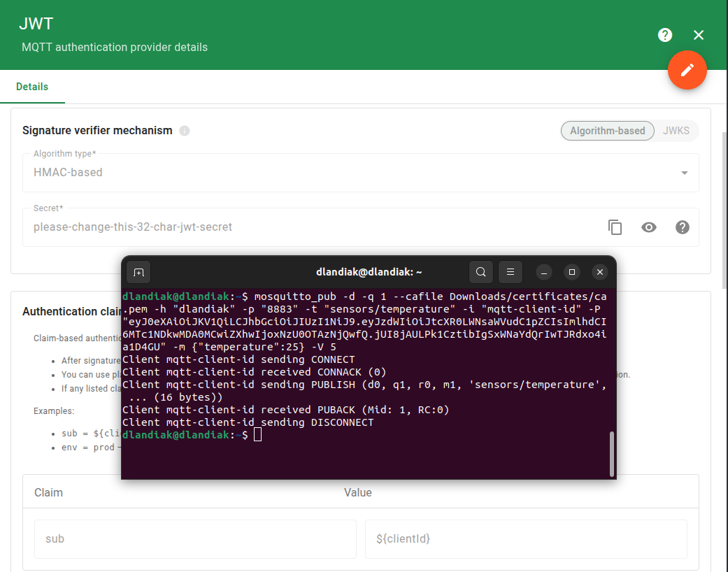Expand the Algorithm type dropdown

coord(684,173)
